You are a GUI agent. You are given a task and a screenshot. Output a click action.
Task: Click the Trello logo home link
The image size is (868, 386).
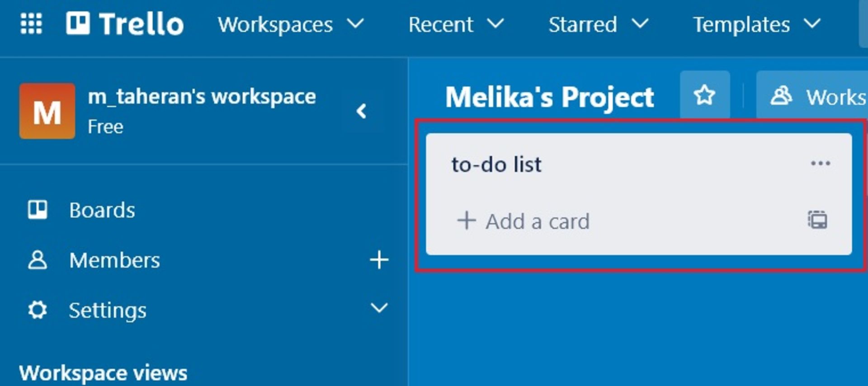[x=125, y=24]
